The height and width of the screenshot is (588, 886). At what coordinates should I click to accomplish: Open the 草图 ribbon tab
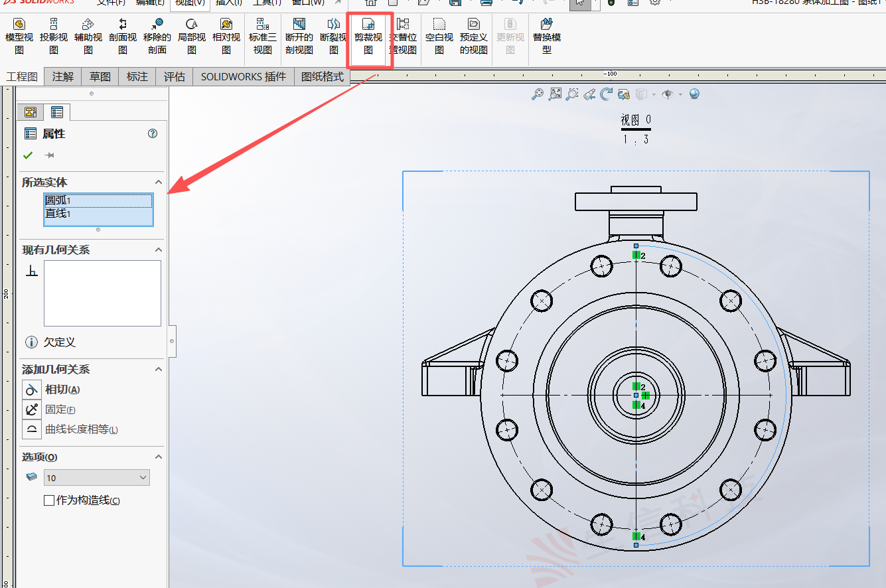pos(100,77)
